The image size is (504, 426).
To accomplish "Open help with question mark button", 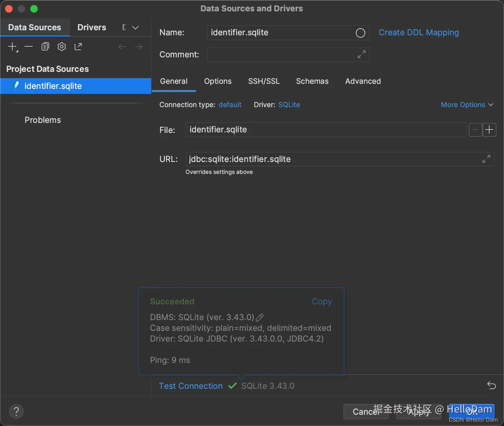I will pyautogui.click(x=16, y=411).
